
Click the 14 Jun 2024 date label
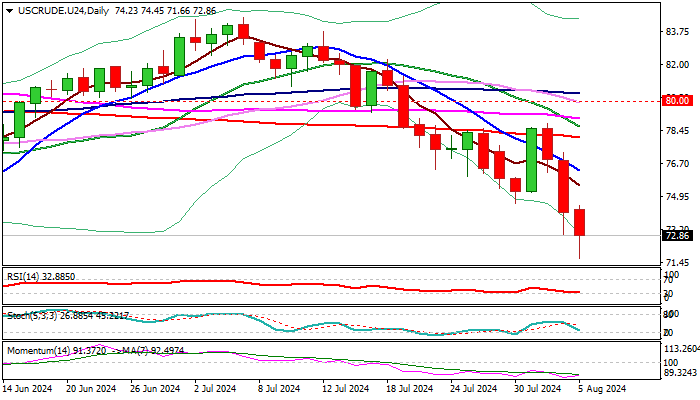pos(27,388)
